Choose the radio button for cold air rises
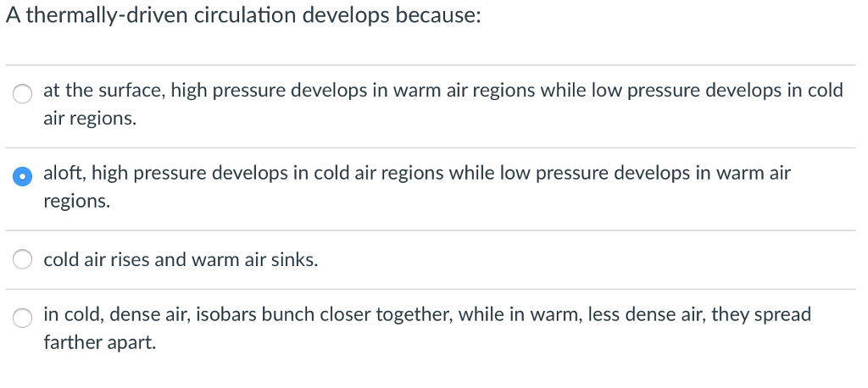Viewport: 868px width, 388px height. [x=23, y=260]
